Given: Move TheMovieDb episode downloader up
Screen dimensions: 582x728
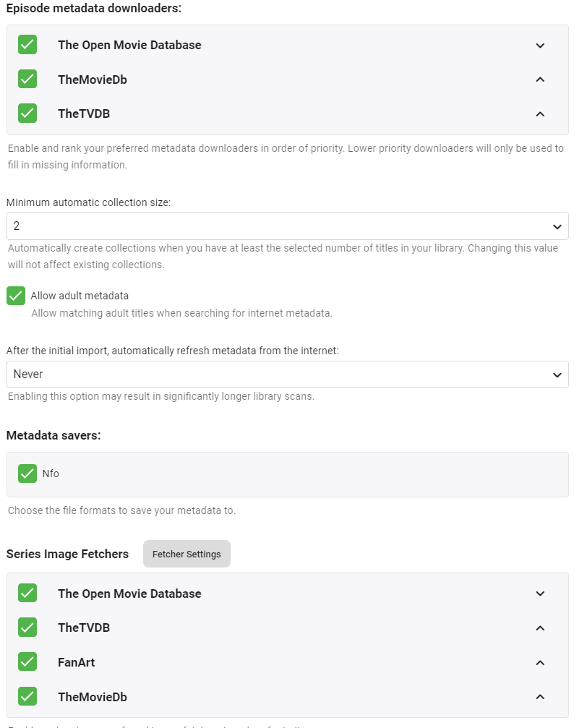Looking at the screenshot, I should (540, 80).
